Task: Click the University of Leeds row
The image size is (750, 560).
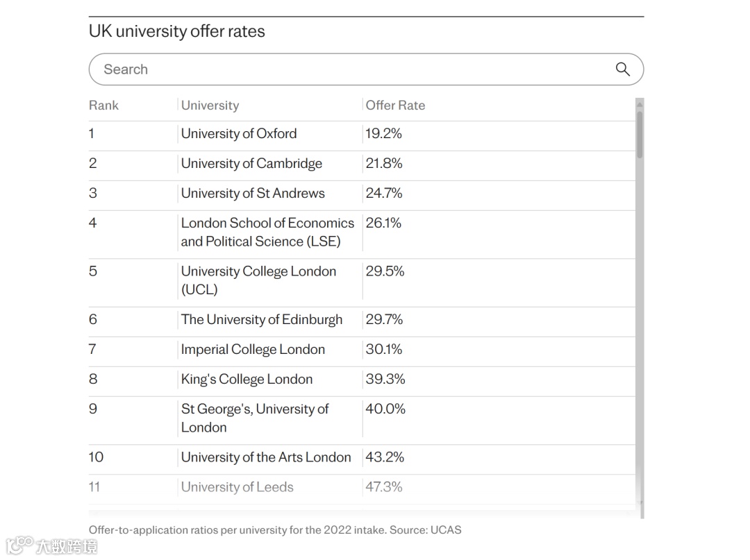Action: click(x=237, y=486)
